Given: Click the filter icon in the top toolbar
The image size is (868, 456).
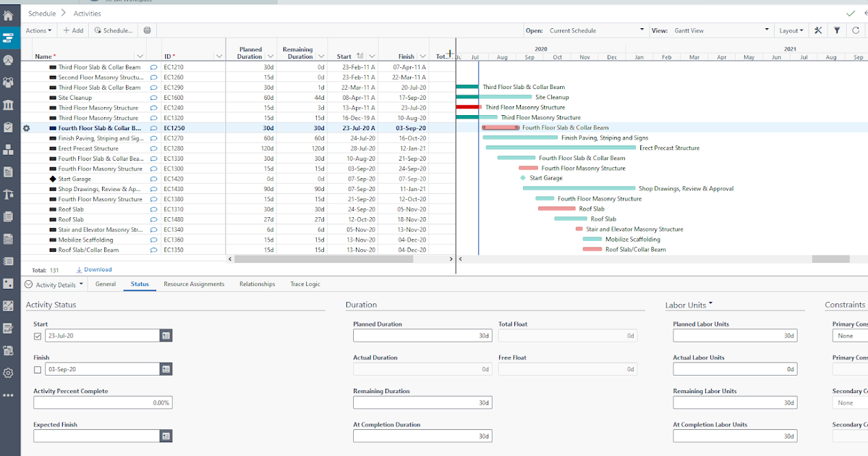Looking at the screenshot, I should pos(838,30).
